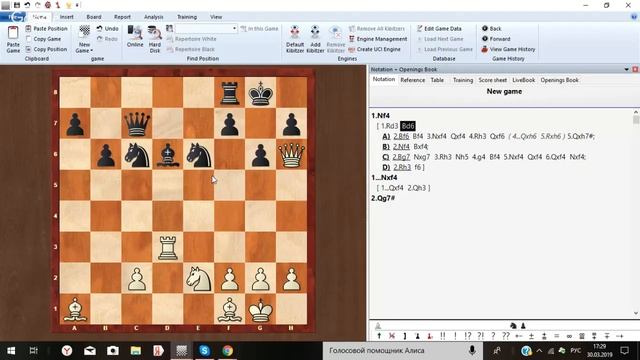This screenshot has width=640, height=360.
Task: Open the Openings Book tab
Action: (560, 80)
